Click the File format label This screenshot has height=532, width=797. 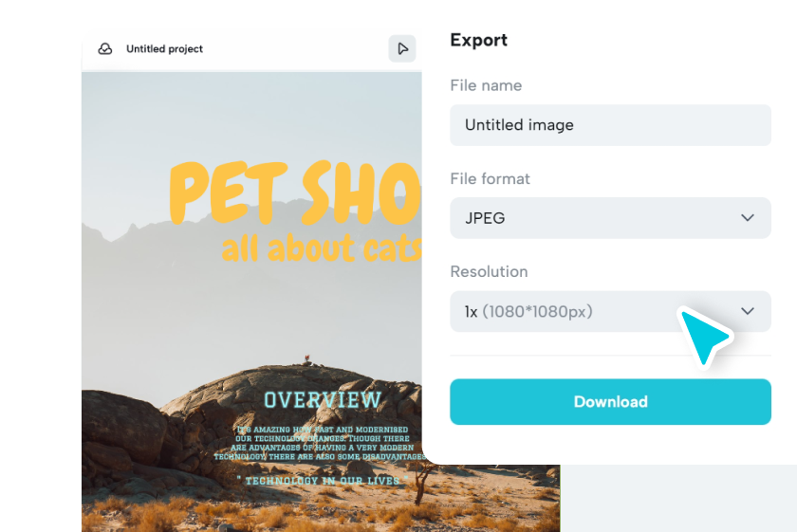490,179
